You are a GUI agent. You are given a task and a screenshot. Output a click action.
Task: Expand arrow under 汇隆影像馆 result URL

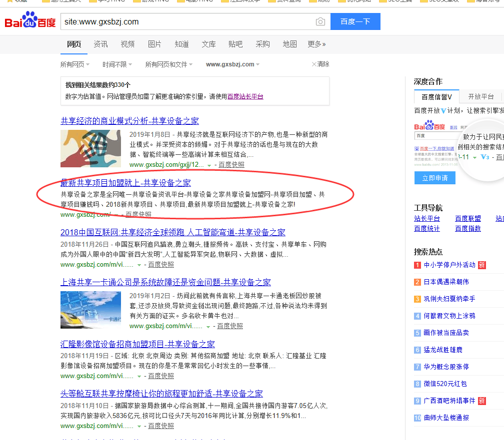pos(139,377)
